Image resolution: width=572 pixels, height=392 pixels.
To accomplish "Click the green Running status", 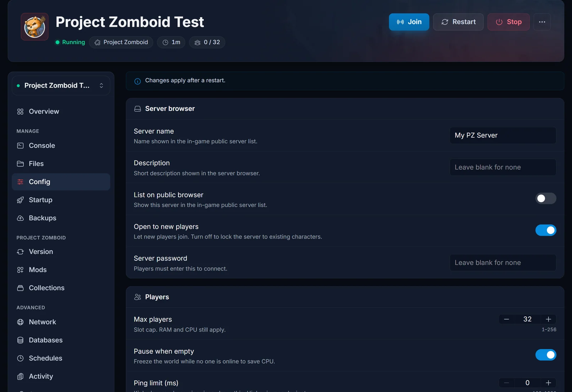I will [x=70, y=42].
